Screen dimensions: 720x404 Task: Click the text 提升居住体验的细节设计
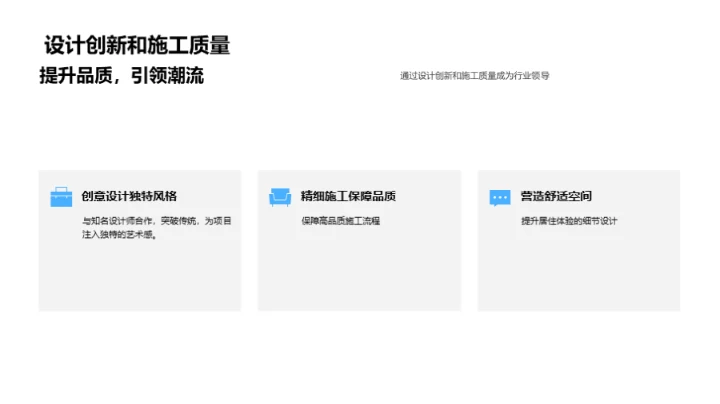coord(569,221)
